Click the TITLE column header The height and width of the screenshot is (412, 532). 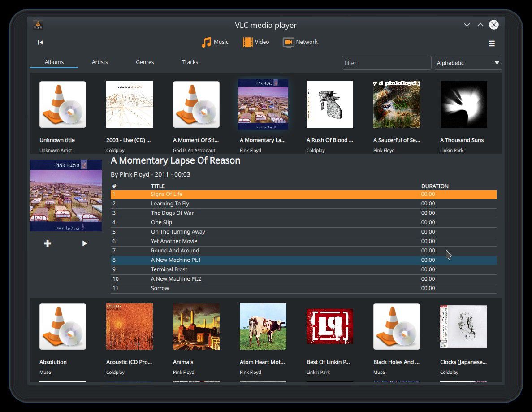click(158, 186)
